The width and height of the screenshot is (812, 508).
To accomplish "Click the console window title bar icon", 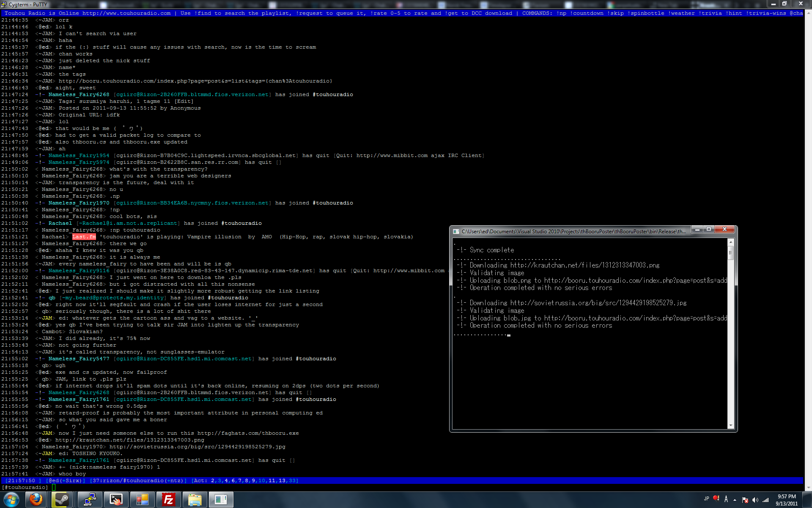I will 456,232.
